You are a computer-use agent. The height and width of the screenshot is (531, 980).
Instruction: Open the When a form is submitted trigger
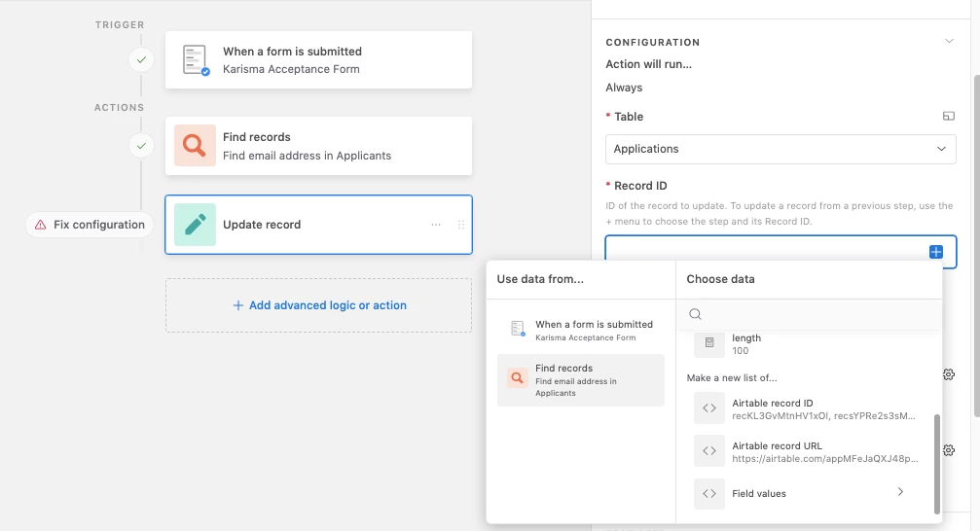coord(318,60)
